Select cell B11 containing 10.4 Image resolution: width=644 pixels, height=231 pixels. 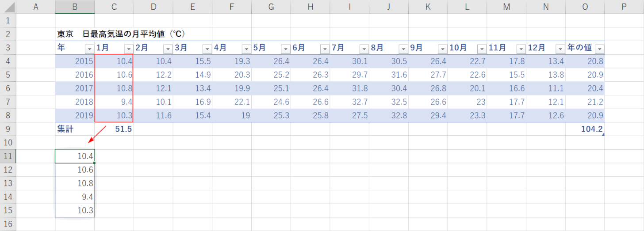coord(75,156)
